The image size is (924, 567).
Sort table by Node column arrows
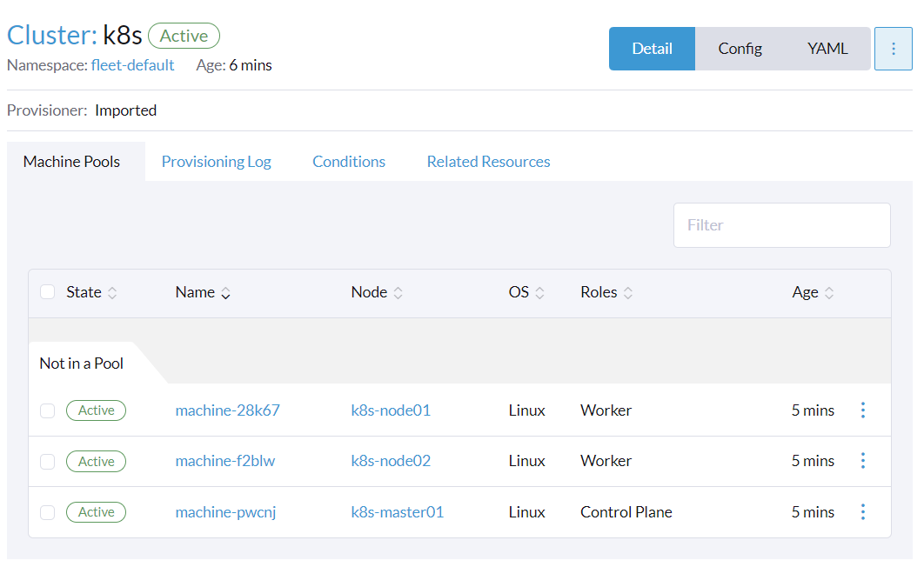click(x=398, y=293)
